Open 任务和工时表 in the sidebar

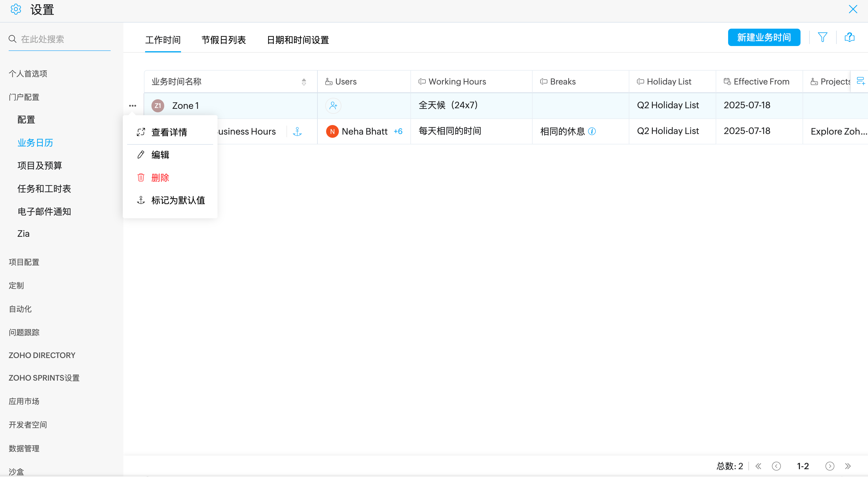(44, 188)
